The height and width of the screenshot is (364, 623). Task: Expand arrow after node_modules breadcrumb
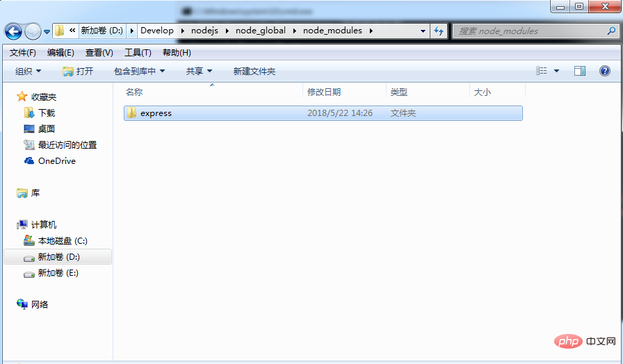(x=371, y=31)
